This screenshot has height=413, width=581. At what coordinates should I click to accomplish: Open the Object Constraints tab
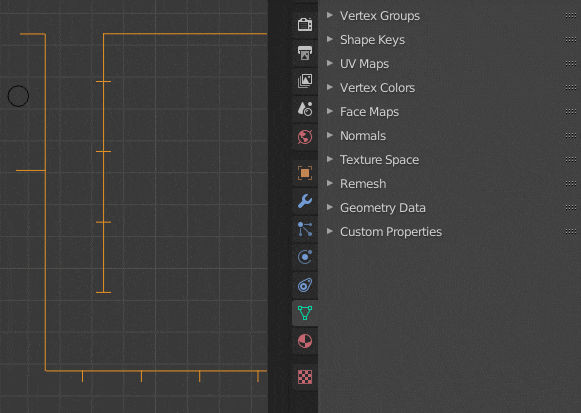tap(305, 285)
